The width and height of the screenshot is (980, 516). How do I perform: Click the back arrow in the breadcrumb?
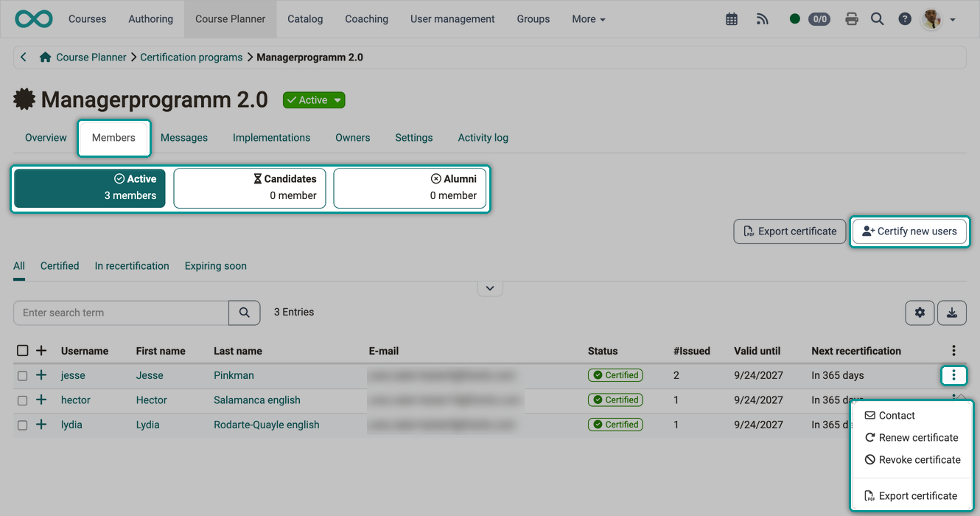tap(24, 57)
